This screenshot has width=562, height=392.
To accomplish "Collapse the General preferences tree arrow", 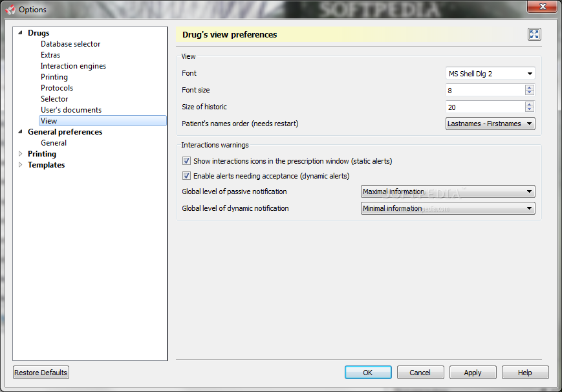I will pos(21,131).
